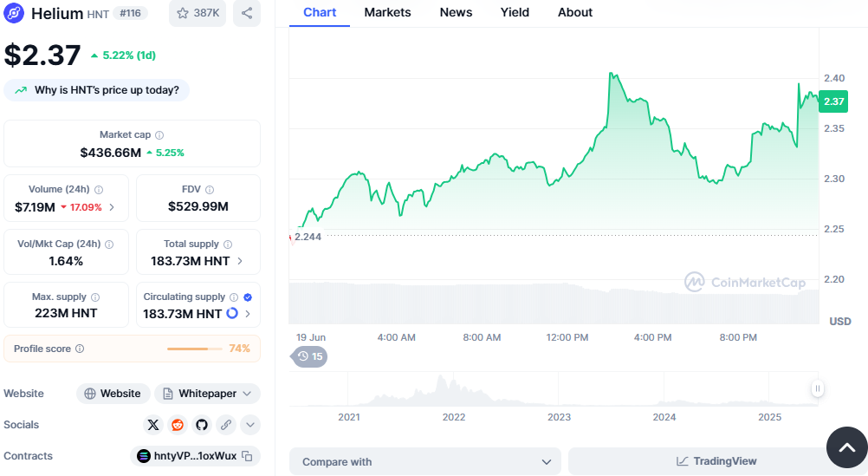The image size is (868, 476).
Task: Open the share icon button
Action: click(247, 13)
